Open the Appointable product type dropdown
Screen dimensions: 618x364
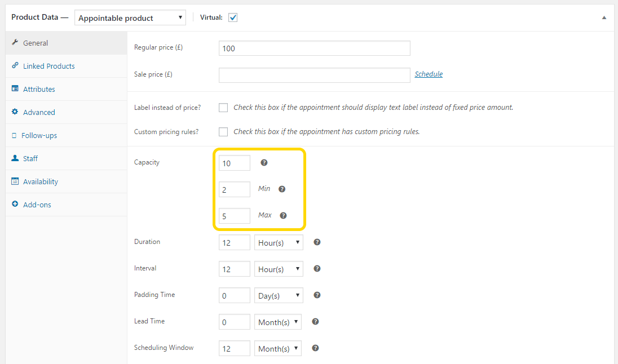coord(130,17)
